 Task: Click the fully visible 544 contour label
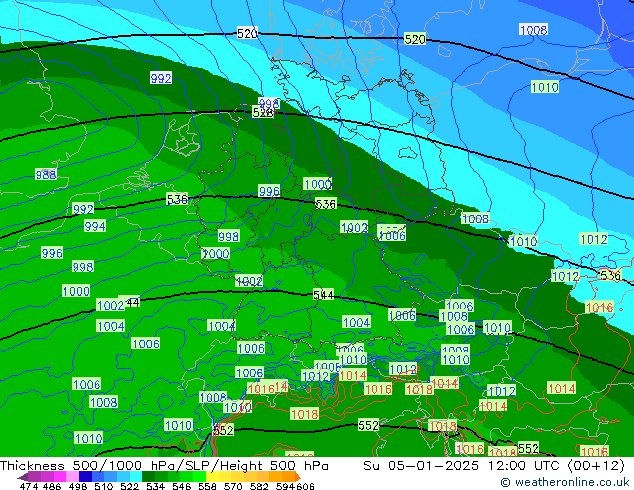[323, 295]
